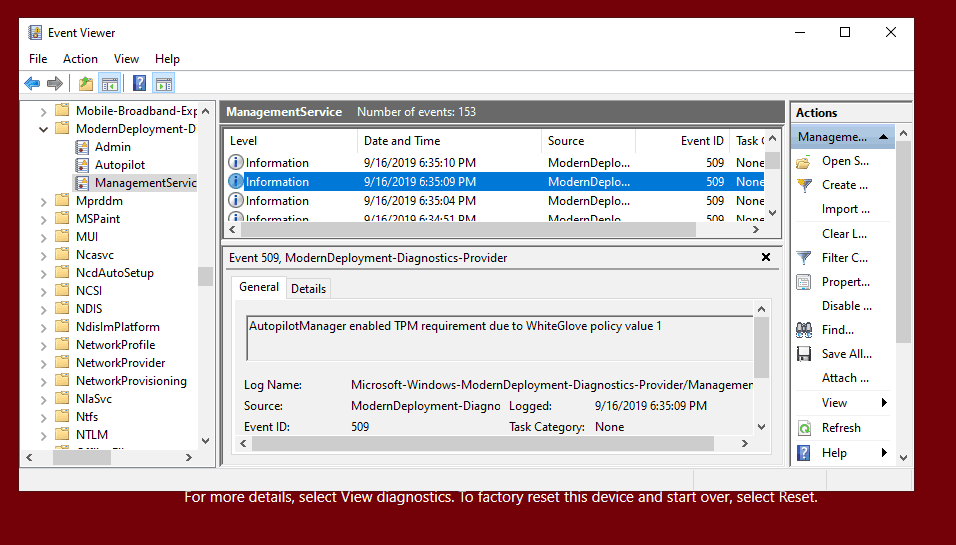The image size is (956, 545).
Task: Select the NetworkProvisioning tree item
Action: [x=131, y=381]
